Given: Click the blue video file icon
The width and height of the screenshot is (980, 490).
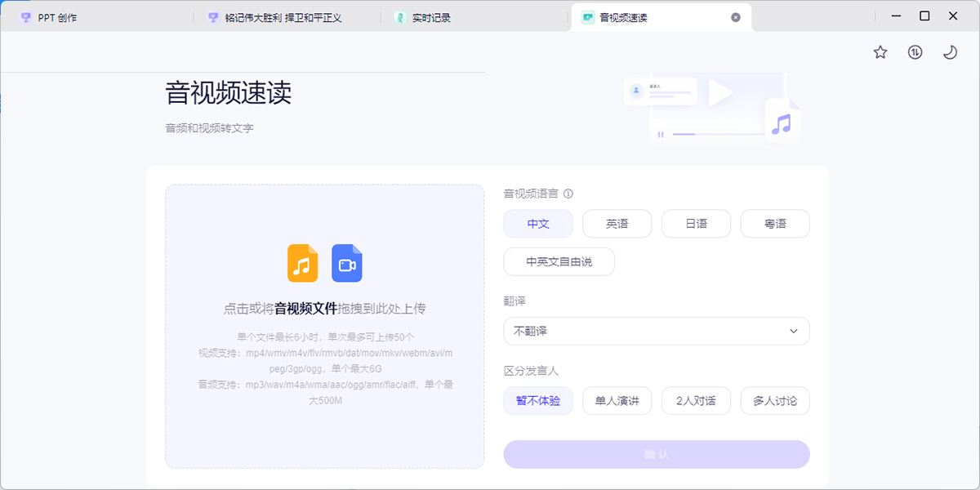Looking at the screenshot, I should click(346, 264).
